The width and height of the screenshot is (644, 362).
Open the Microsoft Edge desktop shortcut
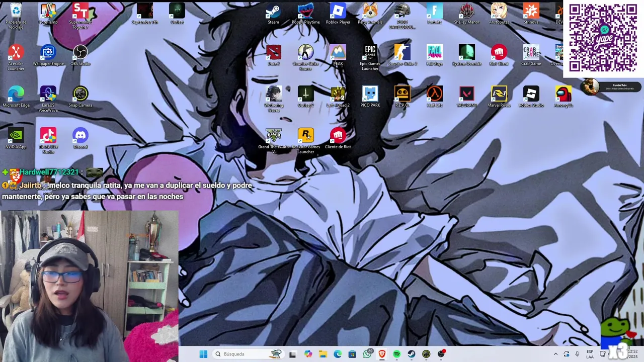point(16,97)
